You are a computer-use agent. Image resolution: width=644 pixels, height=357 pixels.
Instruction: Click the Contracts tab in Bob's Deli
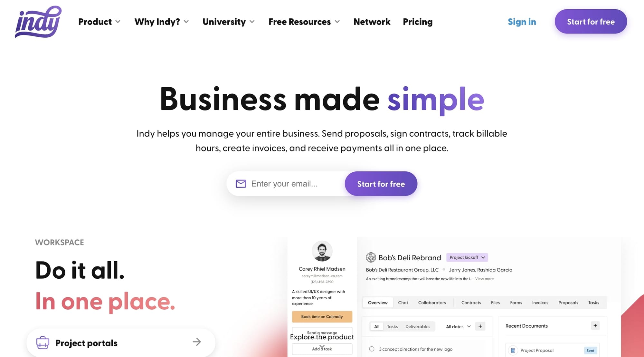point(471,303)
